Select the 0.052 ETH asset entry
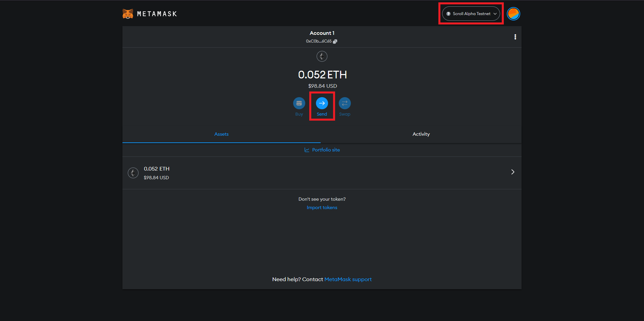The image size is (644, 321). click(x=157, y=169)
